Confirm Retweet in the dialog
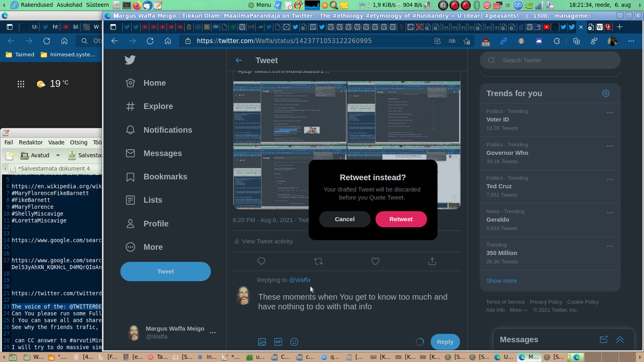Viewport: 644px width, 362px height. 401,219
